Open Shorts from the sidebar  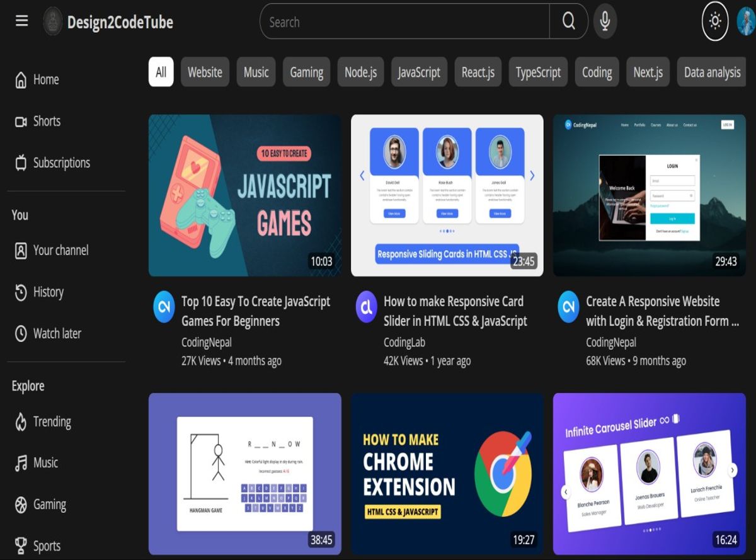pyautogui.click(x=46, y=122)
